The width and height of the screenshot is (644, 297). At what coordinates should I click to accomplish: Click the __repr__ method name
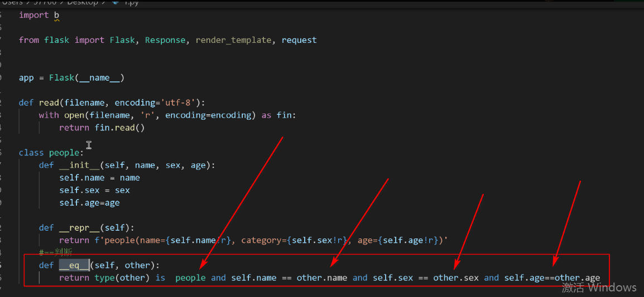tap(79, 228)
